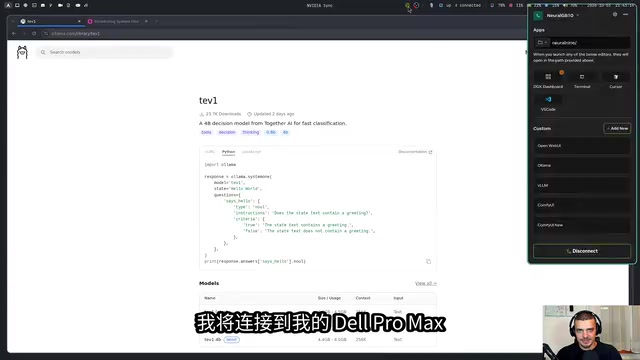640x360 pixels.
Task: Open the vLLM custom entry
Action: pyautogui.click(x=582, y=185)
